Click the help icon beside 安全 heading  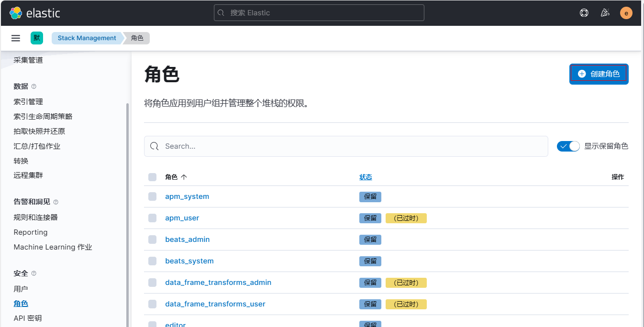34,273
